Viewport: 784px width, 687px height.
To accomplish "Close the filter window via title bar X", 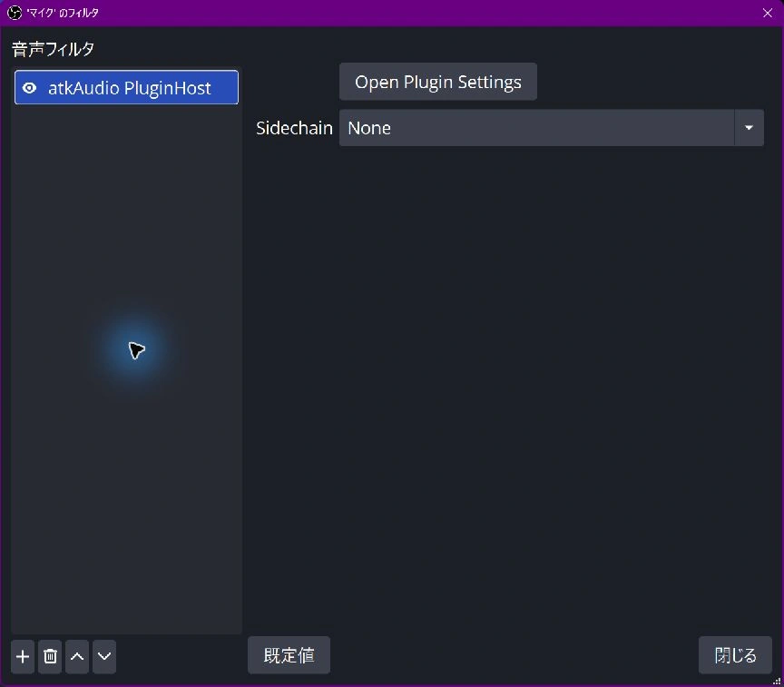I will pos(768,13).
